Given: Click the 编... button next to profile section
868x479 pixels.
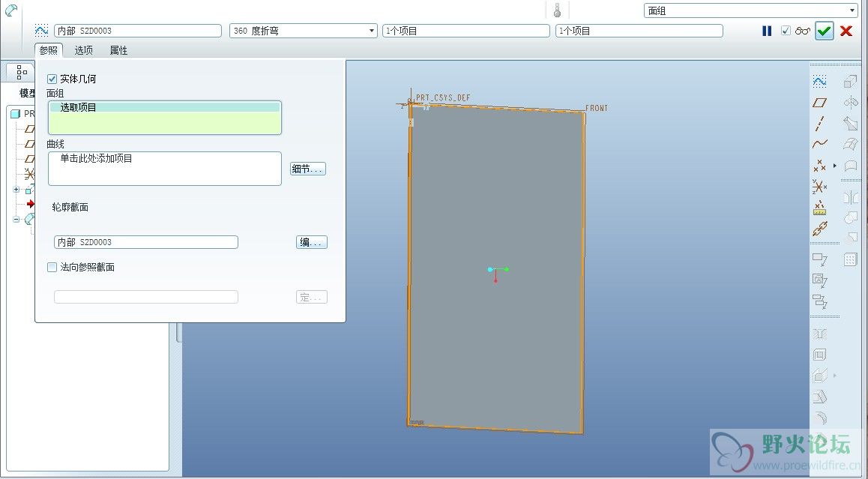Looking at the screenshot, I should click(x=312, y=242).
